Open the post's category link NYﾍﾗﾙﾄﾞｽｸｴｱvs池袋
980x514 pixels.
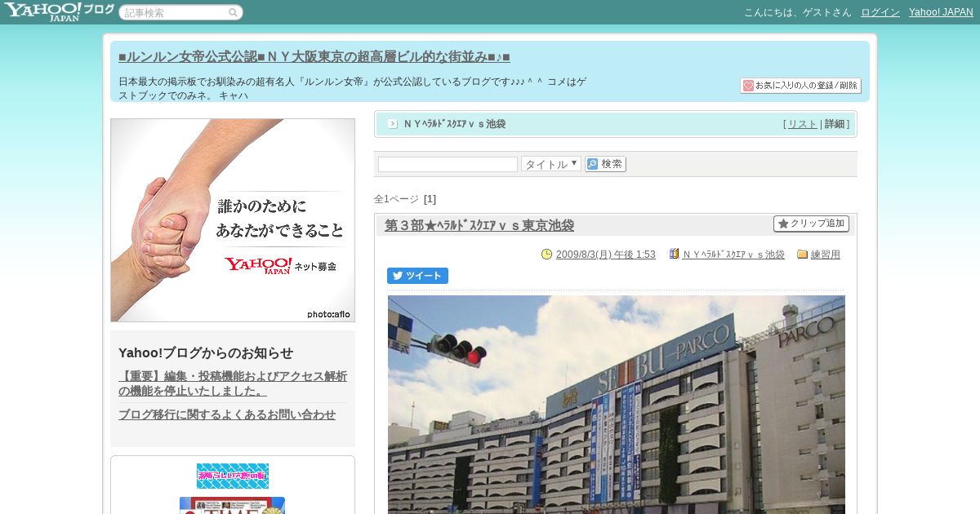click(733, 255)
